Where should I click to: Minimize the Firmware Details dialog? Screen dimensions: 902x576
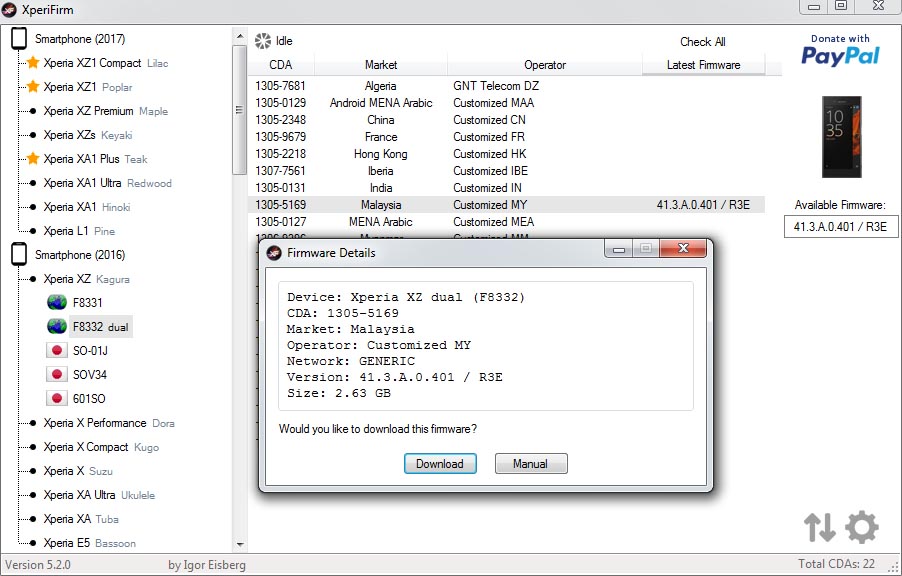pos(618,249)
